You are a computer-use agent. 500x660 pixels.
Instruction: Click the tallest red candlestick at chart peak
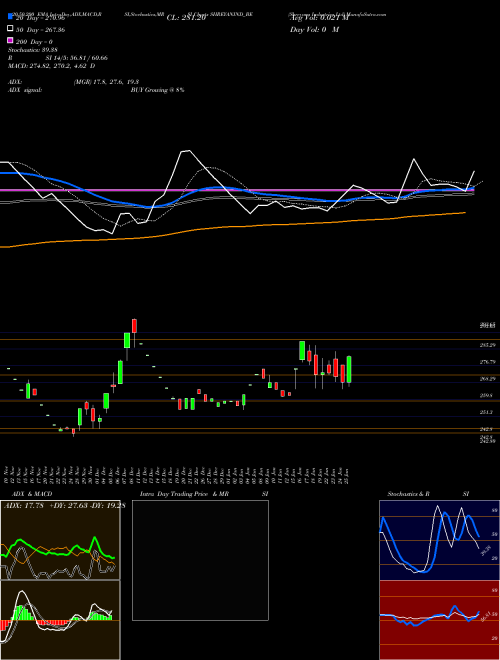[134, 327]
